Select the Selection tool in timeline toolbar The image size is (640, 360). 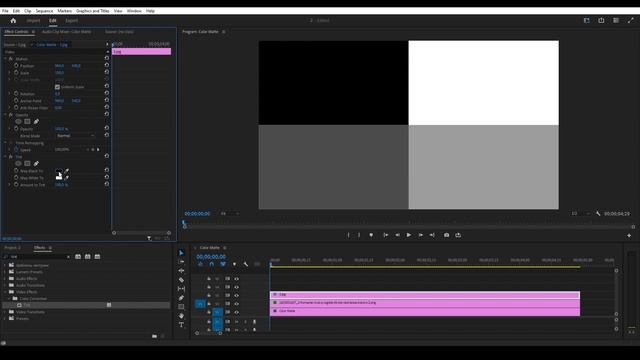[x=181, y=253]
